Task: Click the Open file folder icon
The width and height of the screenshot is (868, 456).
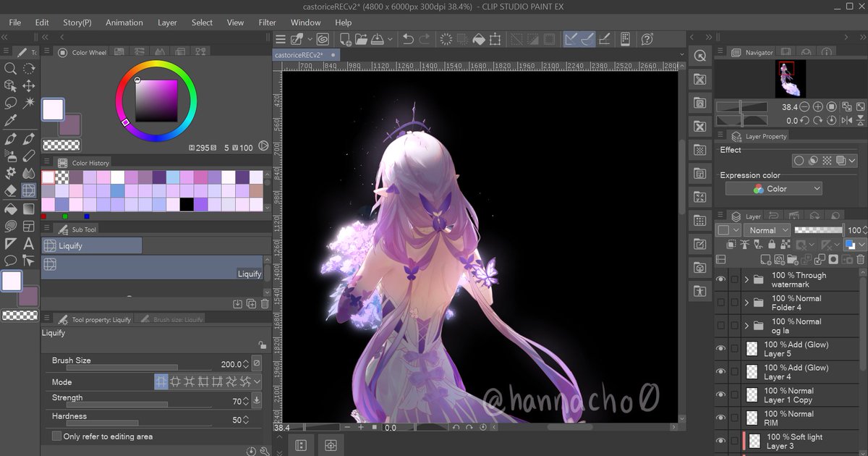Action: [x=362, y=39]
